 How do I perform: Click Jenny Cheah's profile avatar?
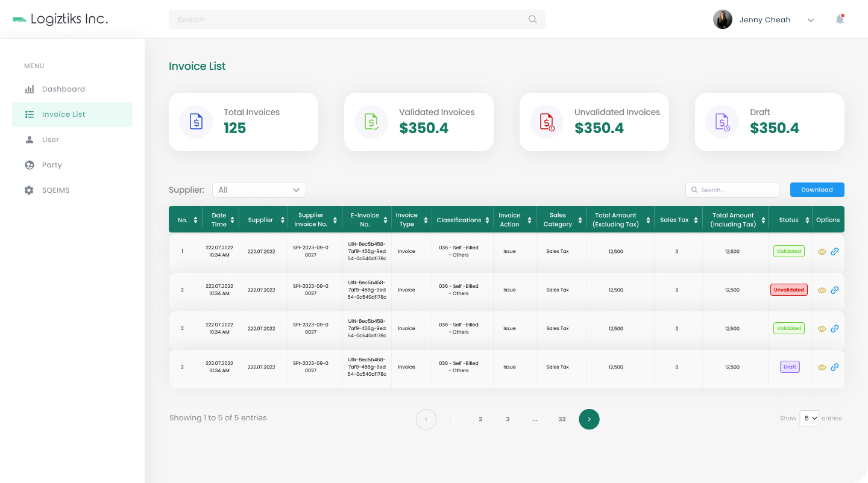click(x=723, y=19)
